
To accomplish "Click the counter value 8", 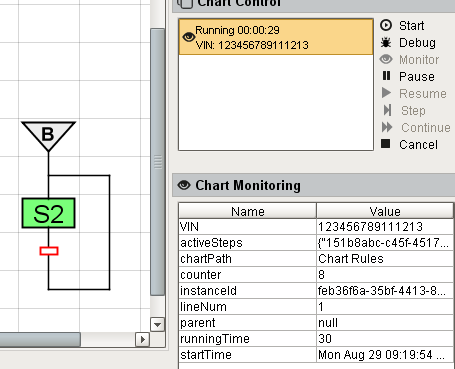I will tap(385, 275).
